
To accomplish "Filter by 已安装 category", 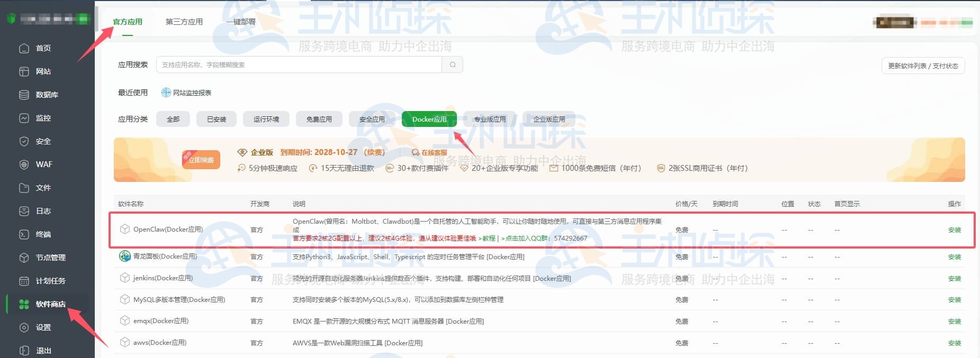I will click(217, 119).
